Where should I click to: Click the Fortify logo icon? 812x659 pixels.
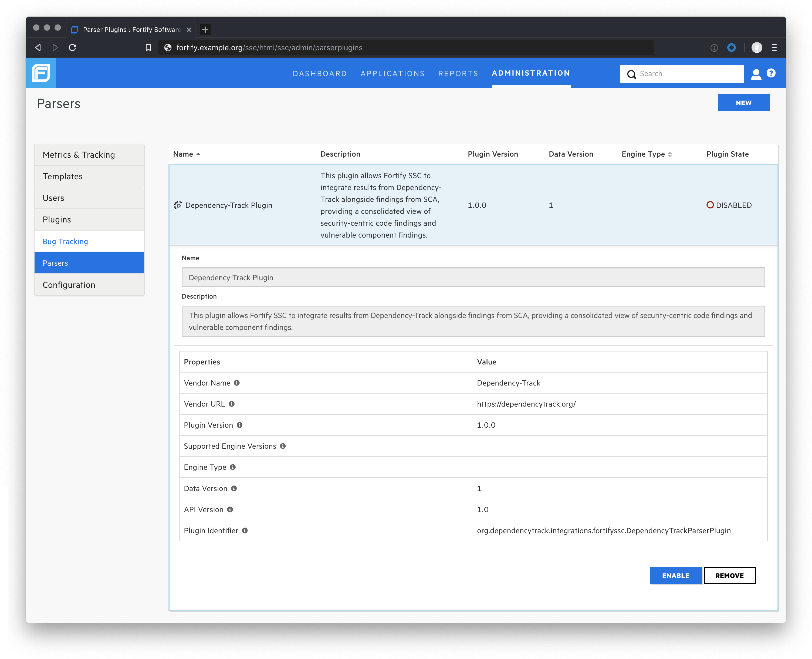41,73
